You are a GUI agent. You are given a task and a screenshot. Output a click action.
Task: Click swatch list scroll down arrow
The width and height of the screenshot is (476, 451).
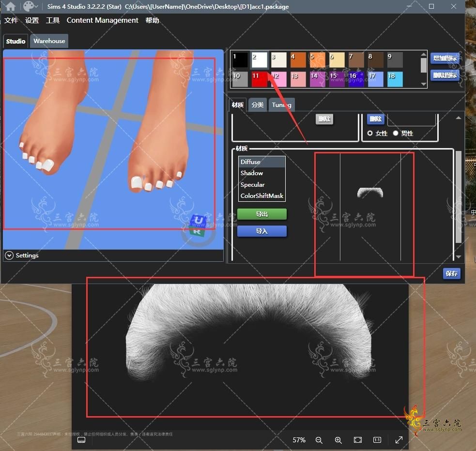pyautogui.click(x=424, y=84)
